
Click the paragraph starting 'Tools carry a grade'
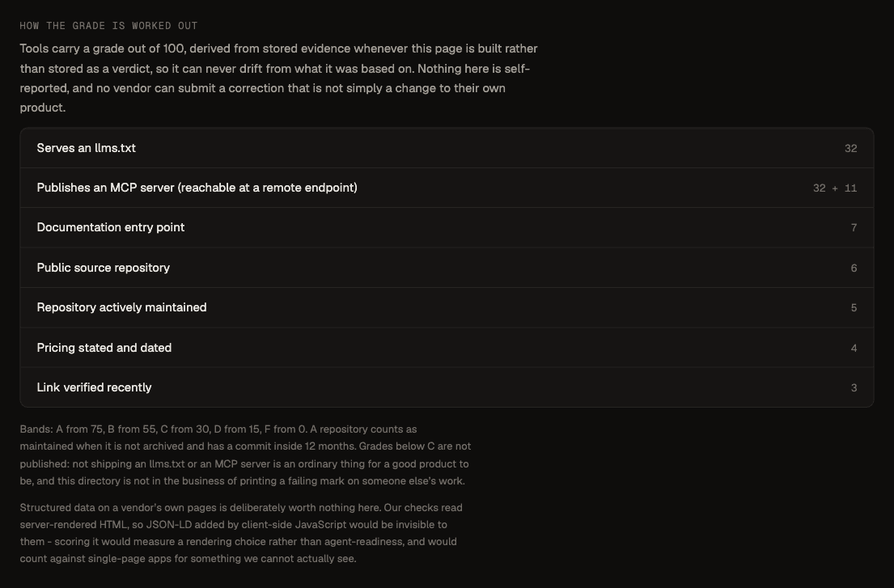coord(279,78)
